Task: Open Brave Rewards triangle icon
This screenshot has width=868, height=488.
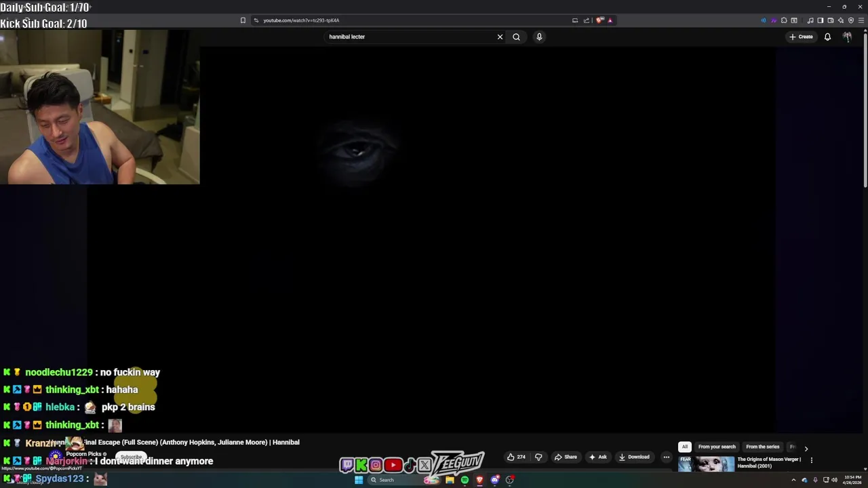Action: coord(610,20)
